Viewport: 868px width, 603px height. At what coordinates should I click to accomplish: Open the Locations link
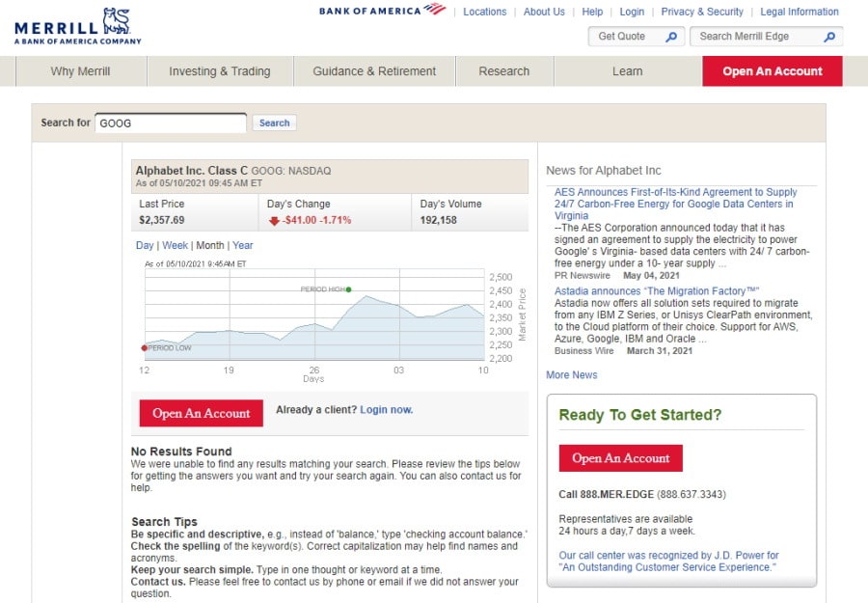[x=485, y=12]
